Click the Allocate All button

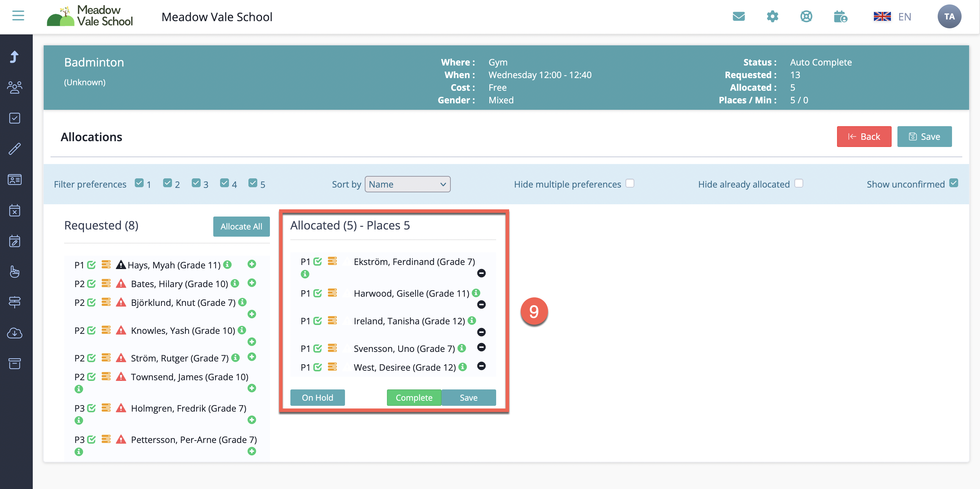(x=241, y=226)
